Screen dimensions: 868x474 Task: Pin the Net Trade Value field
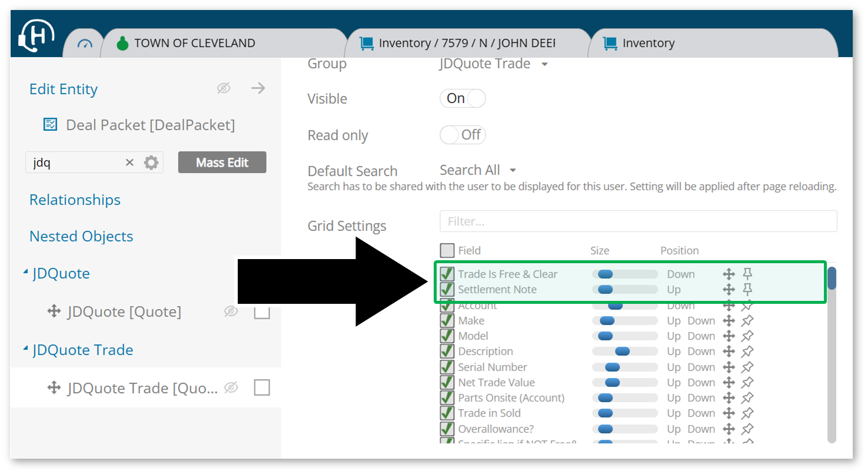(747, 382)
